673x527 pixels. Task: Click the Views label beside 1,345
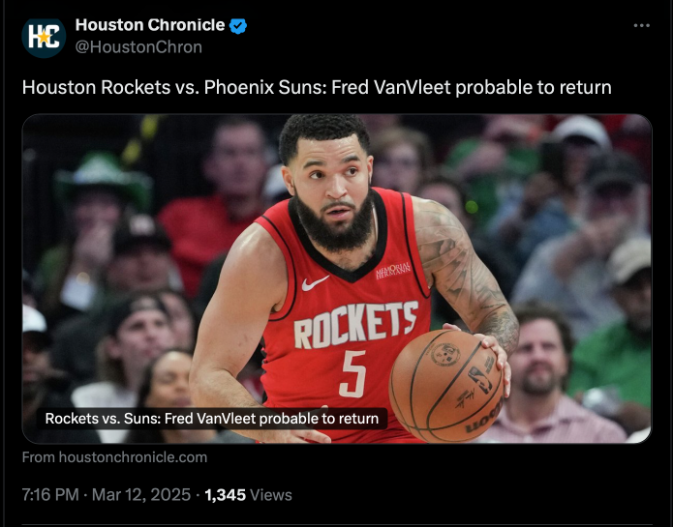click(271, 495)
